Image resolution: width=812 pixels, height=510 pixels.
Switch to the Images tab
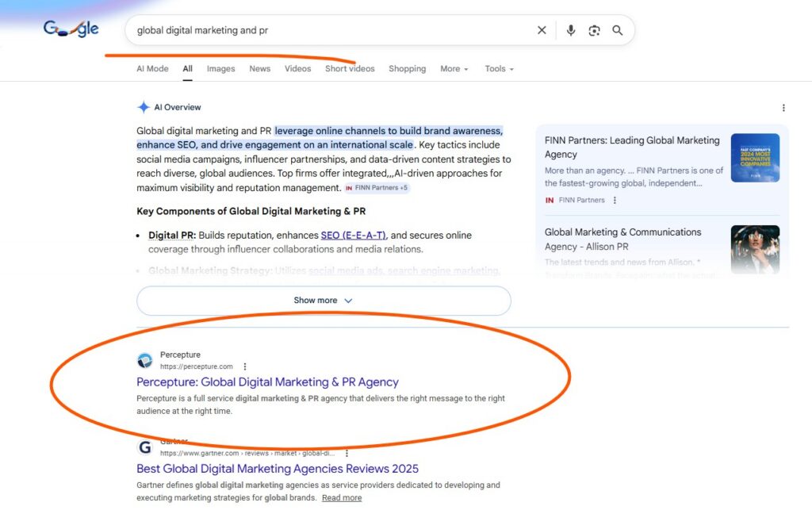point(220,69)
